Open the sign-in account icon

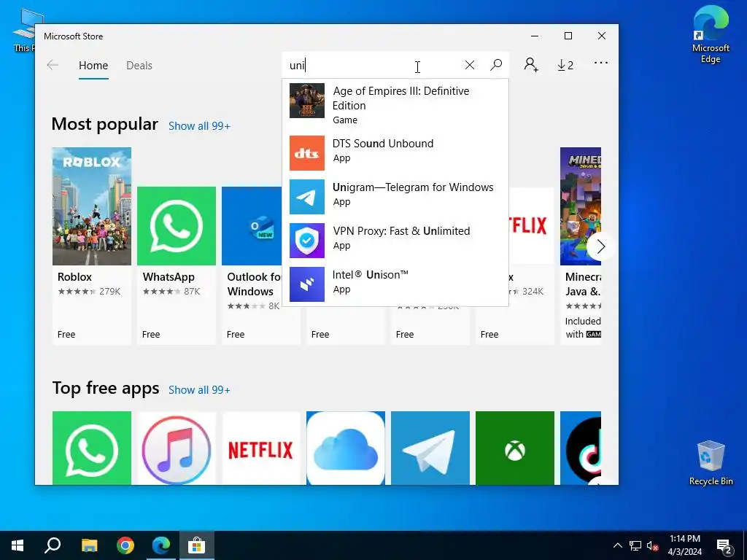pyautogui.click(x=531, y=65)
